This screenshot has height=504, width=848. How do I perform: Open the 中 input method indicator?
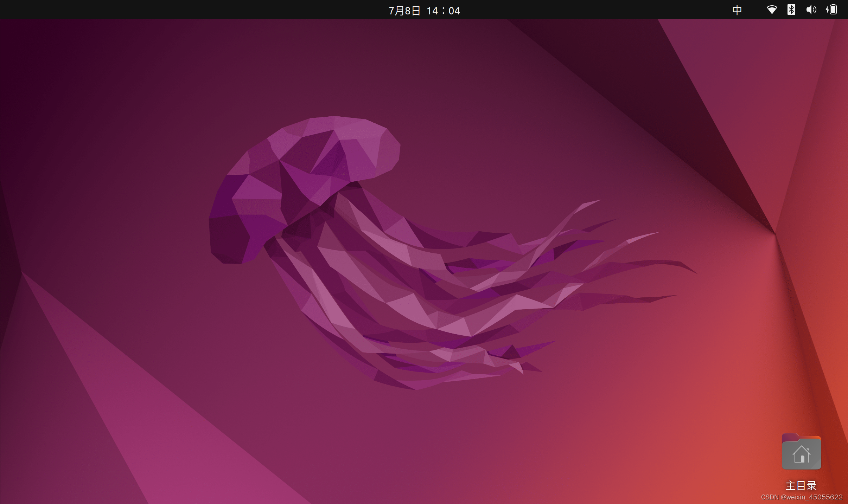point(737,10)
